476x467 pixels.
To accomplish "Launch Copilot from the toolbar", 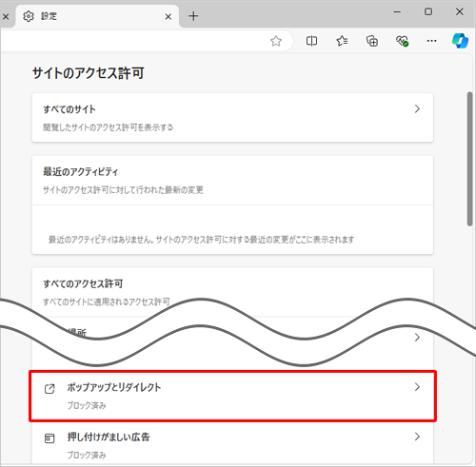I will [x=460, y=41].
